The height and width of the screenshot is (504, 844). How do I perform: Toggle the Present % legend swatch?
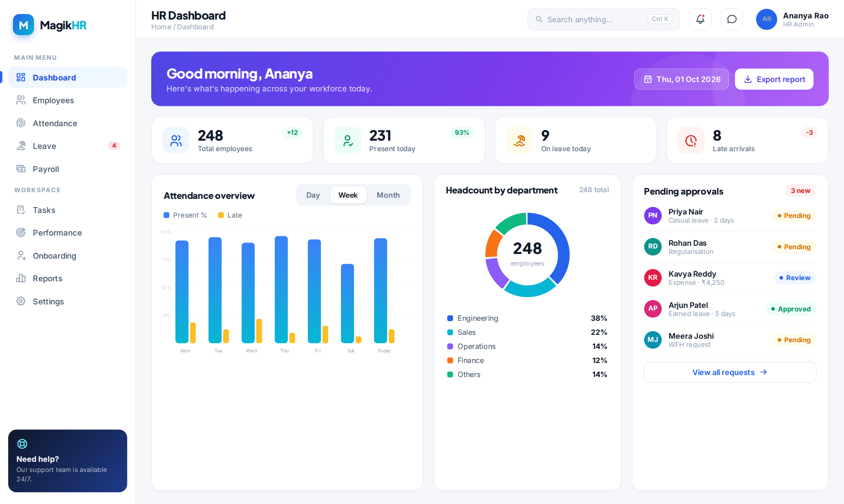click(166, 215)
